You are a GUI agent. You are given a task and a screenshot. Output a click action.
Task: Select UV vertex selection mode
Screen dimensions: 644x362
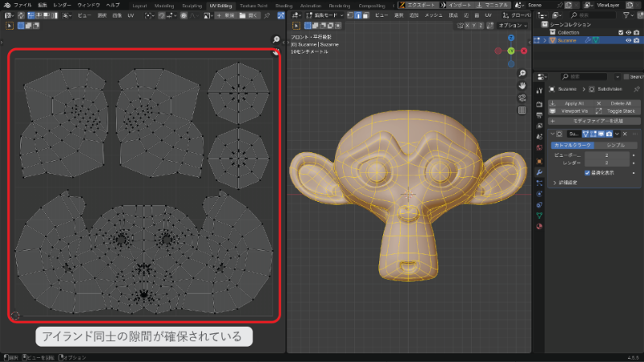point(31,15)
